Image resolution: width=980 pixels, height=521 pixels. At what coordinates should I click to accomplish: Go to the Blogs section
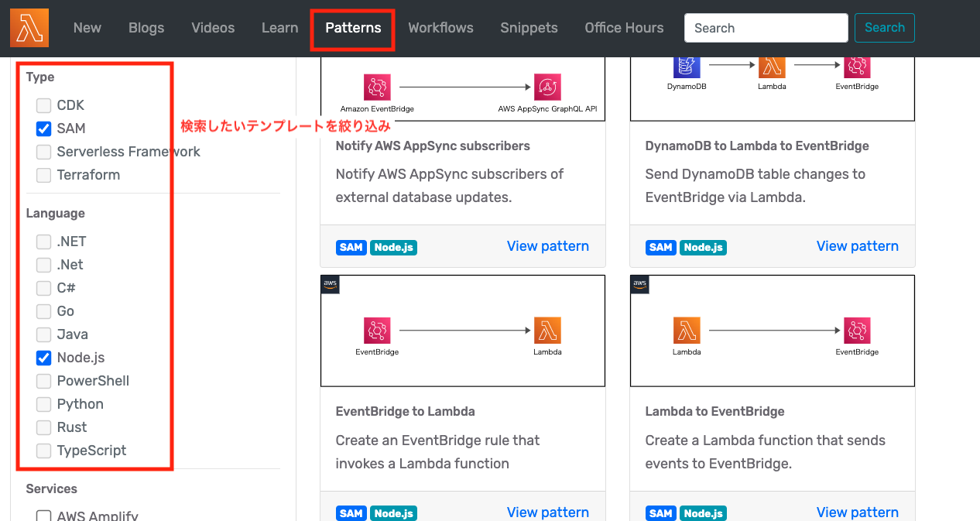(146, 28)
